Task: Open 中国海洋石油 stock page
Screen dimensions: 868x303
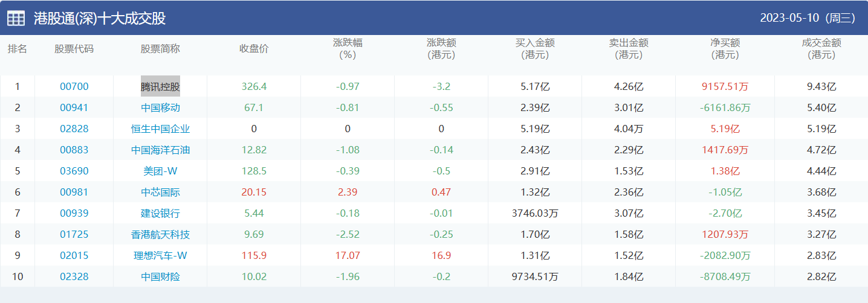Action: (x=160, y=150)
